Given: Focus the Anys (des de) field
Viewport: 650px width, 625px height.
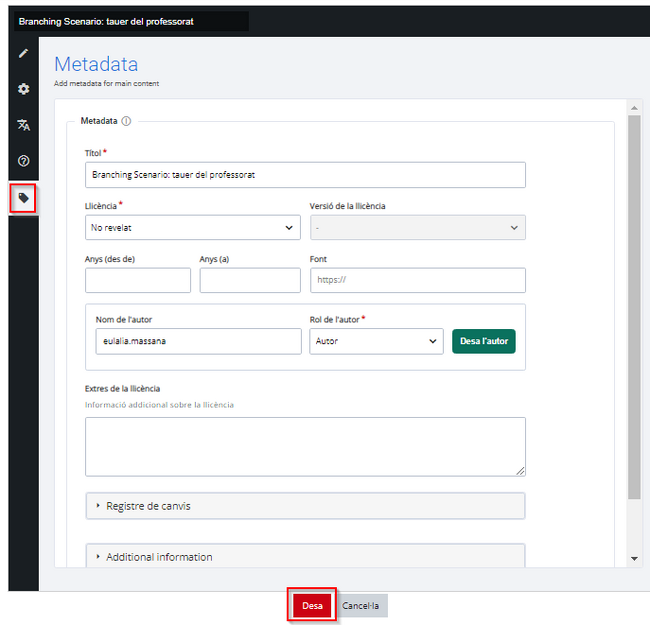Looking at the screenshot, I should (x=138, y=280).
